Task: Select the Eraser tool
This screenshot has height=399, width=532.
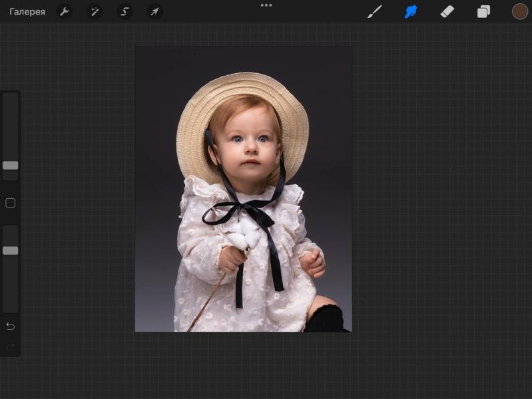Action: click(447, 12)
